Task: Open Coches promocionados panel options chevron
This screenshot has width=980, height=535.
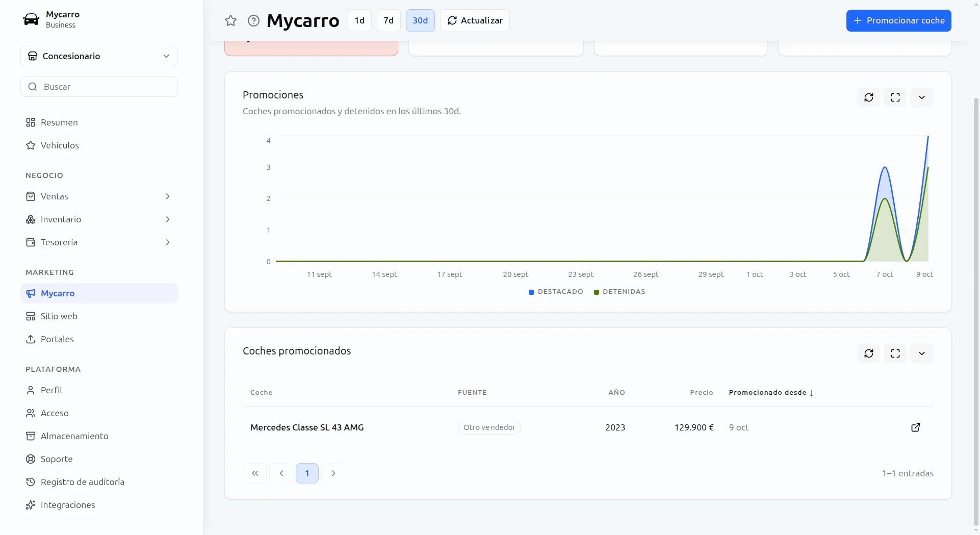Action: pyautogui.click(x=922, y=353)
